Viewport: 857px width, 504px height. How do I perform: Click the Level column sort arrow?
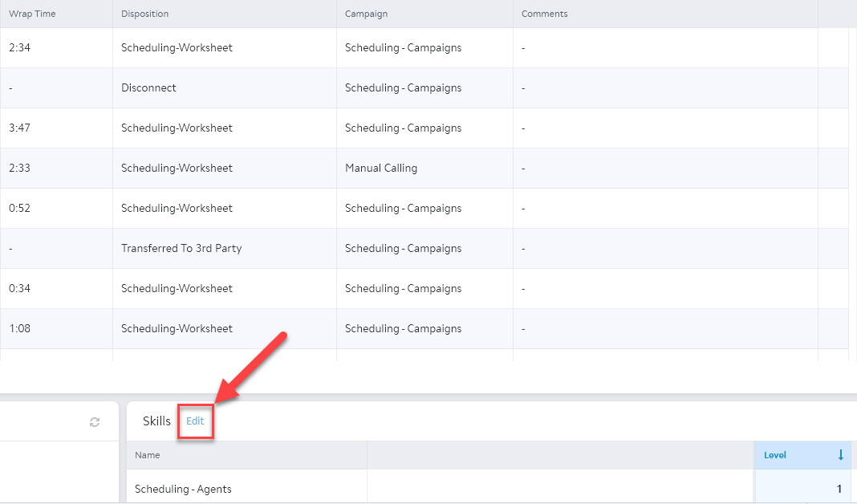coord(840,455)
